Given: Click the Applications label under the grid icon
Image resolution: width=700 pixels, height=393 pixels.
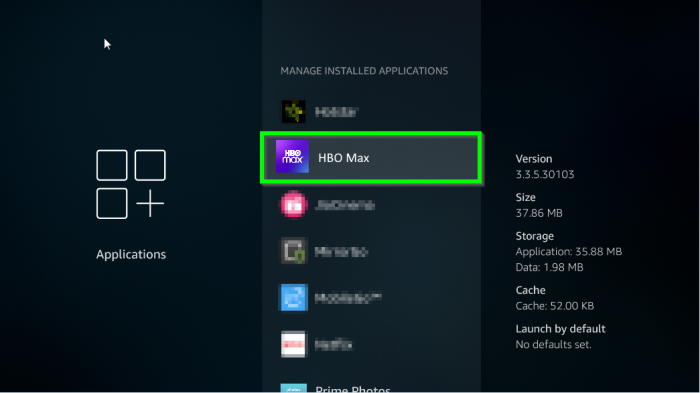Looking at the screenshot, I should (131, 254).
